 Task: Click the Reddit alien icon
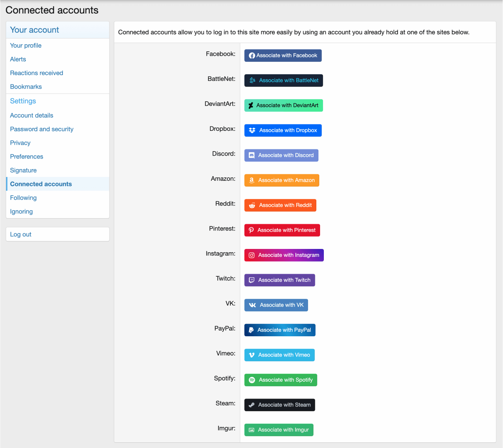(x=252, y=205)
